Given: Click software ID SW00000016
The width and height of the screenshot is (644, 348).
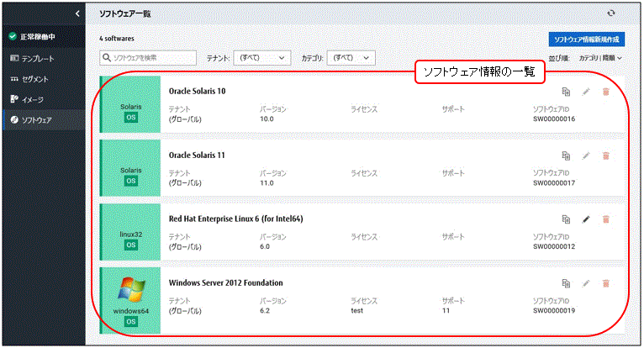Looking at the screenshot, I should [x=554, y=119].
